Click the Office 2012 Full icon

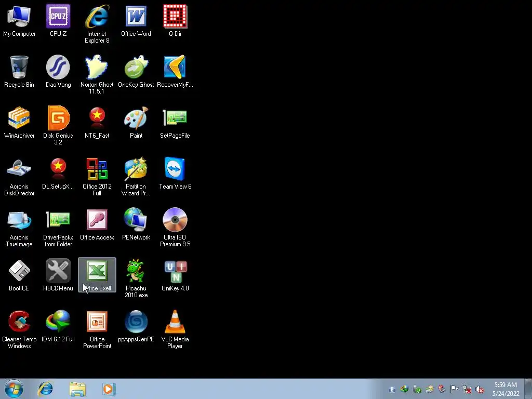pyautogui.click(x=97, y=177)
